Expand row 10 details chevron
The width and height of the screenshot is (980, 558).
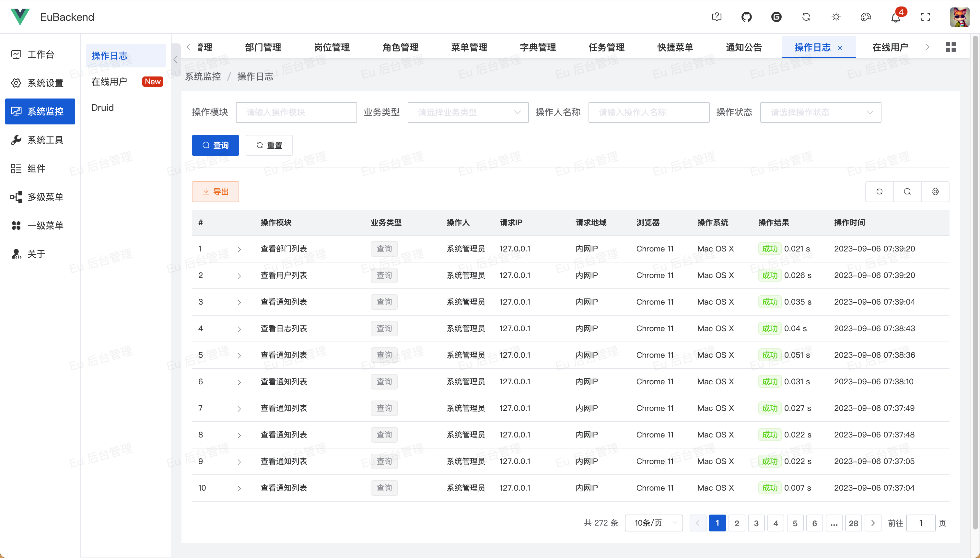point(239,489)
